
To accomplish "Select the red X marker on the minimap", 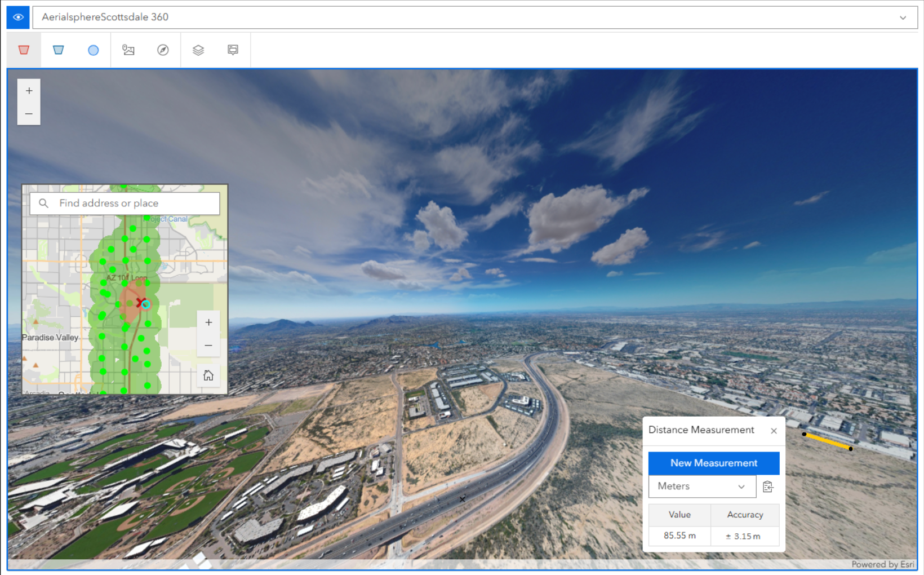I will (141, 302).
